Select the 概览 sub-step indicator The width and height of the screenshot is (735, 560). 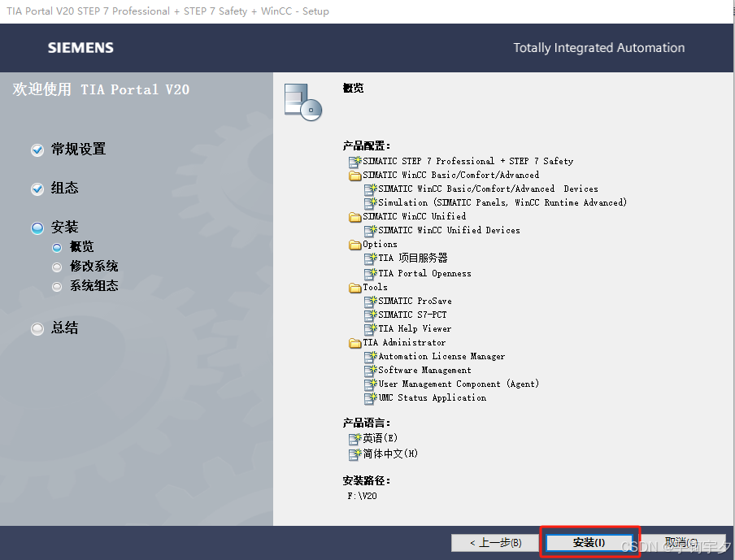(x=57, y=247)
